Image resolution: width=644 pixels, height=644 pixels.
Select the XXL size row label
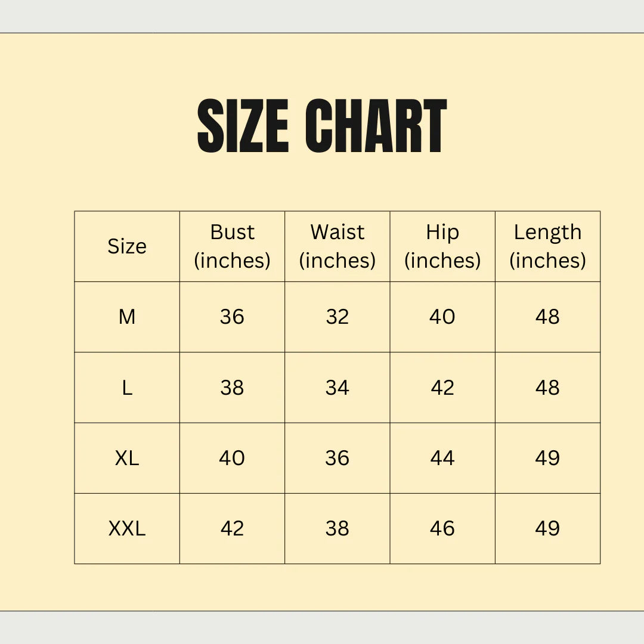127,528
